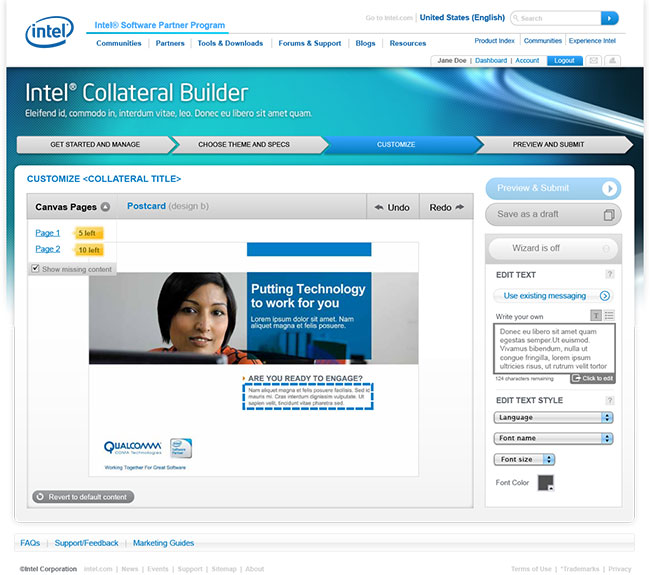
Task: Open the Font size dropdown
Action: [524, 459]
